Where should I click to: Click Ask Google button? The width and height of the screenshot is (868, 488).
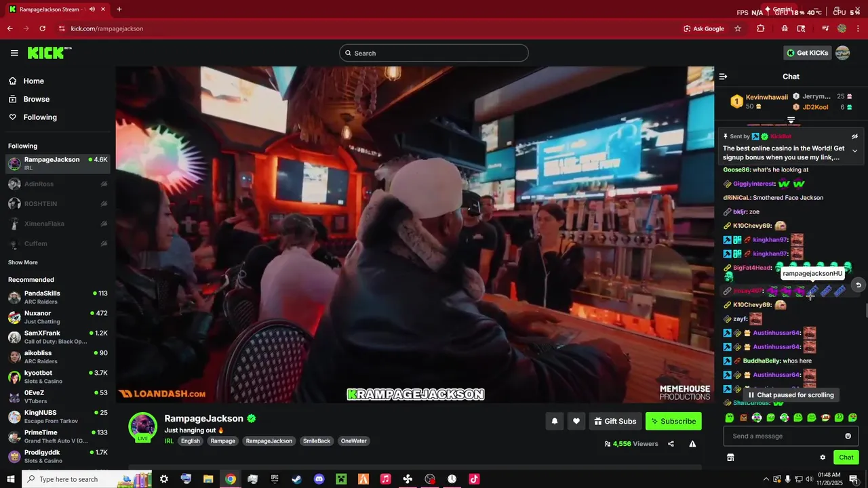(x=704, y=28)
